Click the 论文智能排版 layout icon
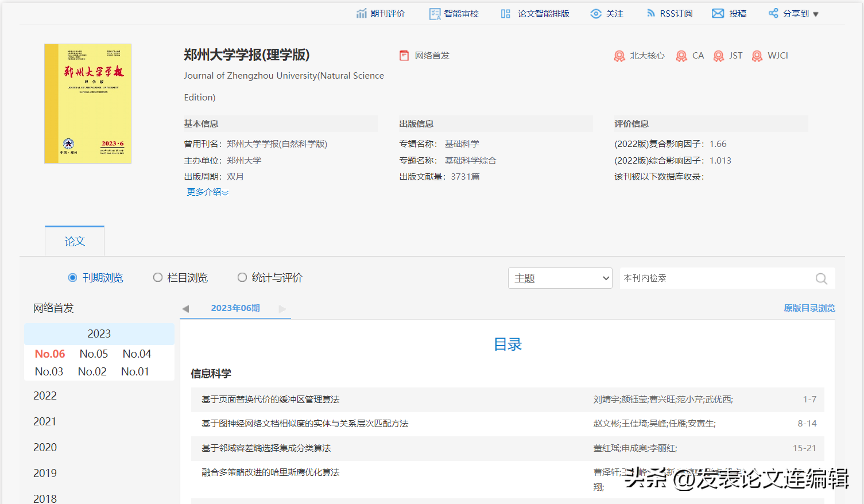Viewport: 864px width, 504px height. tap(505, 14)
